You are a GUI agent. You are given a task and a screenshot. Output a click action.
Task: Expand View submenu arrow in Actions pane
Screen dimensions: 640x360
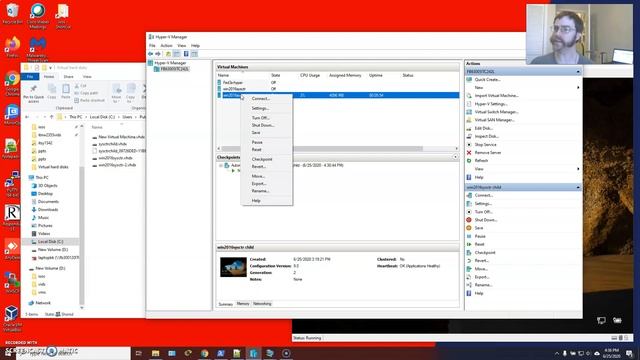(x=578, y=169)
